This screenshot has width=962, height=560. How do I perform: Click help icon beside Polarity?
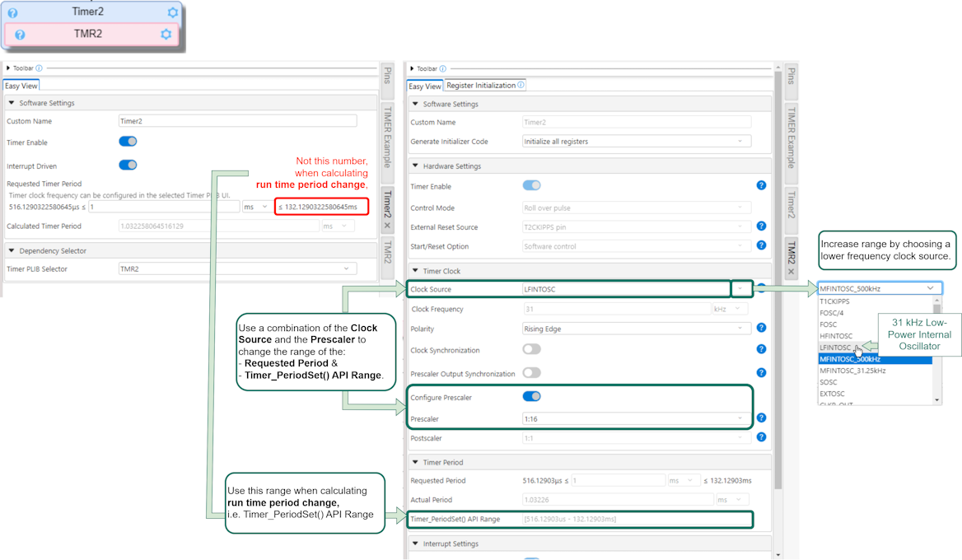pos(761,328)
